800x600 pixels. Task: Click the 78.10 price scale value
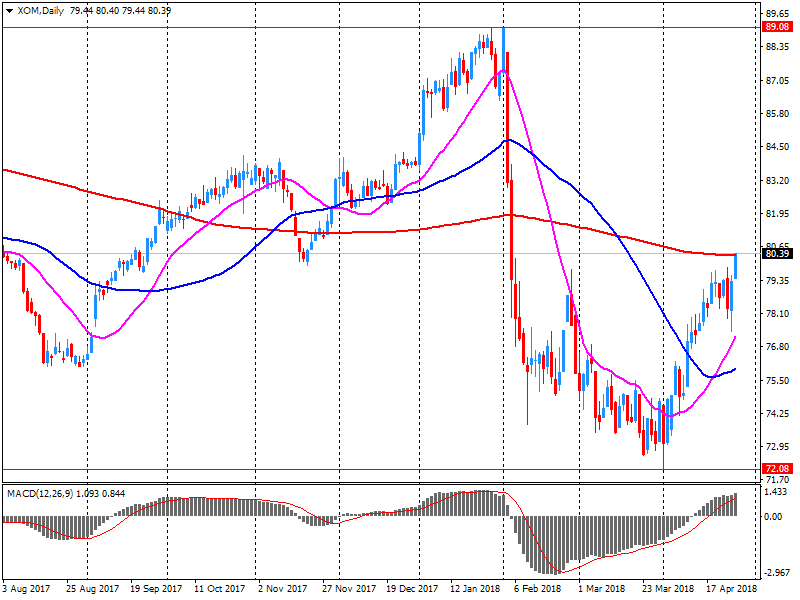pyautogui.click(x=777, y=313)
